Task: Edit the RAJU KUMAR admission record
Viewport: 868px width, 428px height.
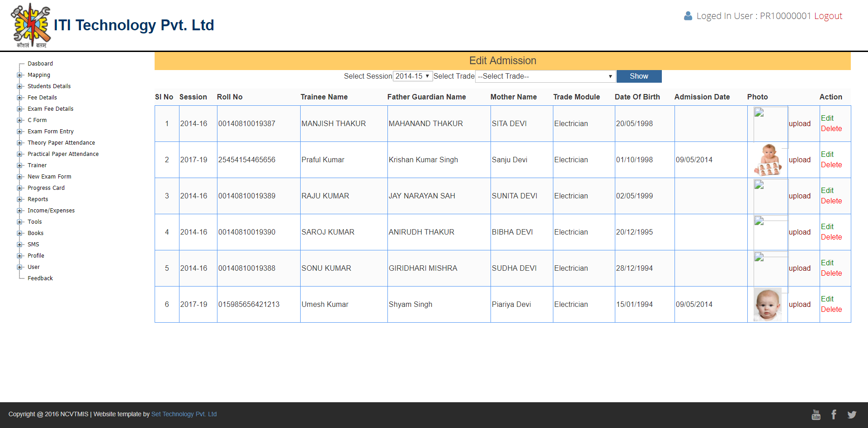Action: click(827, 191)
